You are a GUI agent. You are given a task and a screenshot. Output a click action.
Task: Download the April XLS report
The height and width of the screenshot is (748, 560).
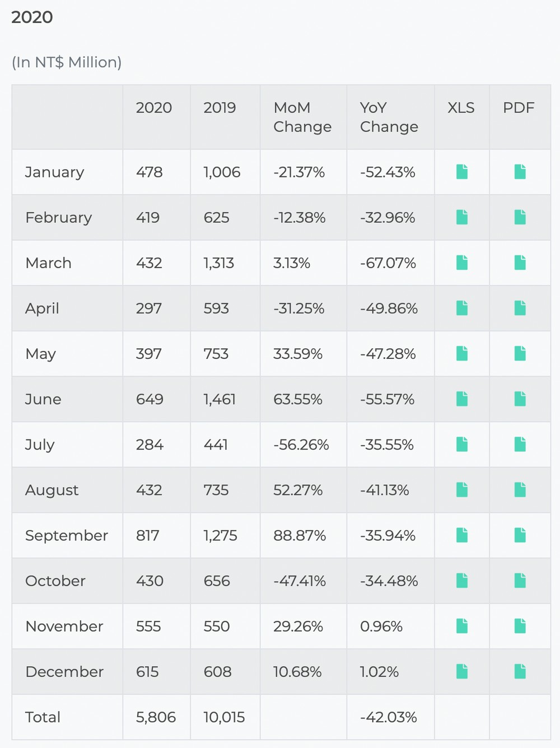(462, 308)
